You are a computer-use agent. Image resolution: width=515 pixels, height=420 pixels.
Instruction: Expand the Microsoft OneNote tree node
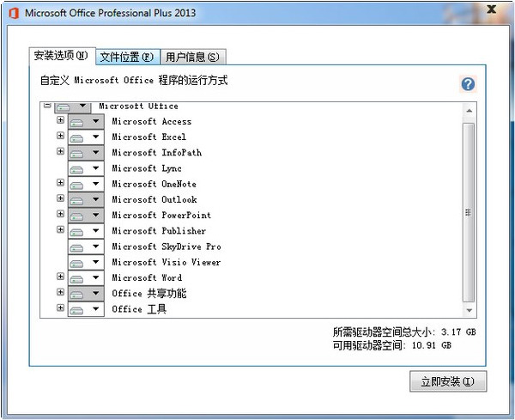[x=60, y=182]
